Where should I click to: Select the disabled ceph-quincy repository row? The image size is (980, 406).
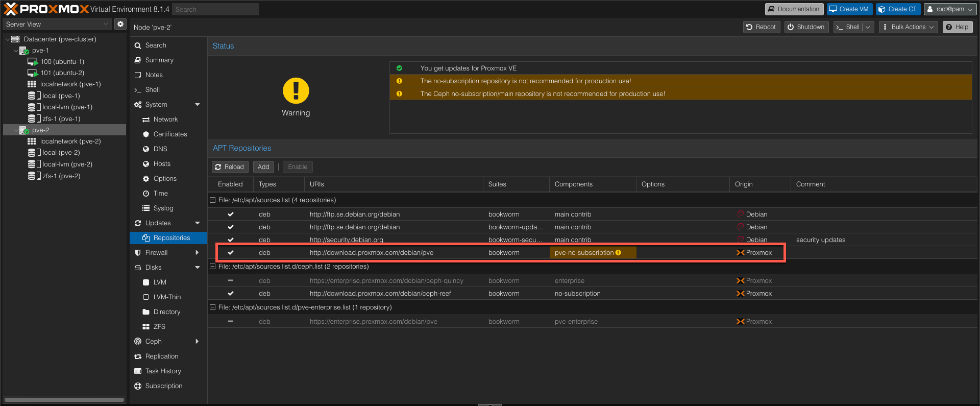tap(592, 281)
